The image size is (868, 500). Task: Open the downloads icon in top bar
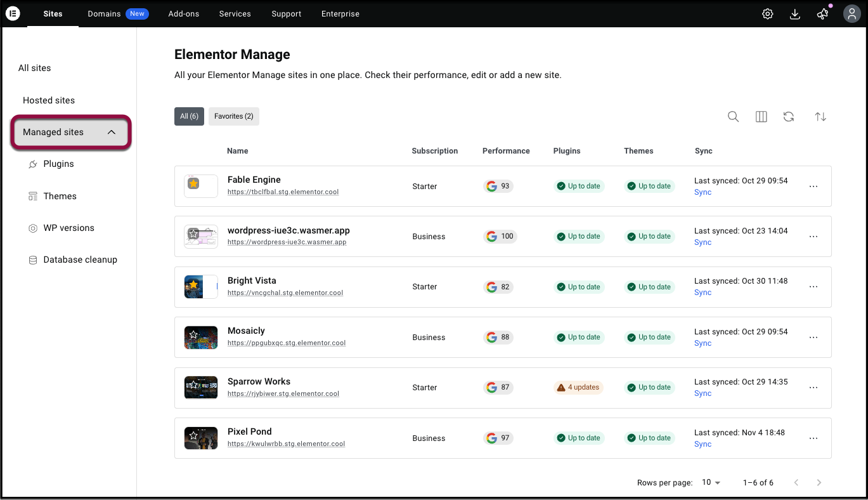tap(795, 13)
